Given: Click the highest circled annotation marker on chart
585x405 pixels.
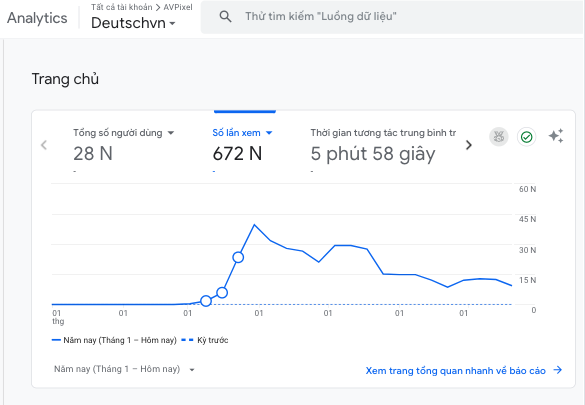Looking at the screenshot, I should 238,257.
